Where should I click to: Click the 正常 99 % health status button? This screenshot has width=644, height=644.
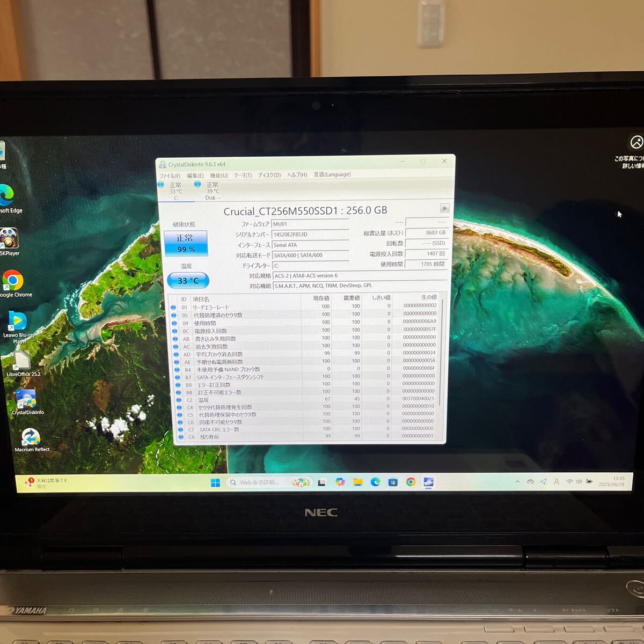[186, 243]
